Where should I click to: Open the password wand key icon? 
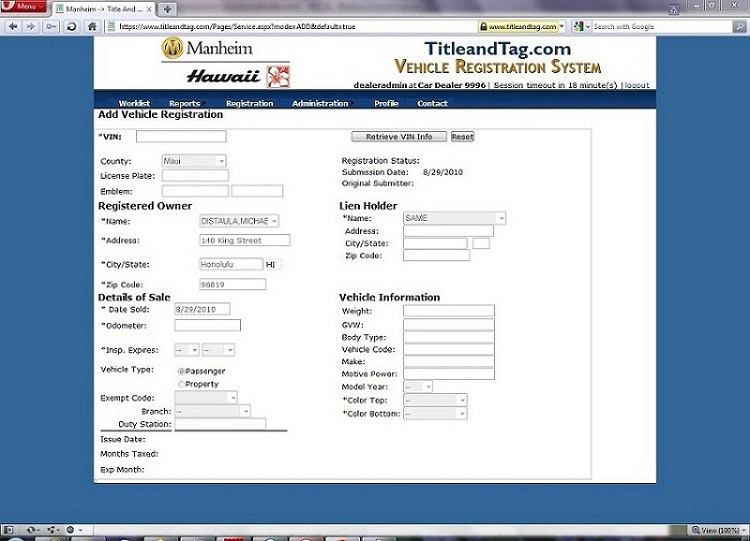[x=51, y=26]
